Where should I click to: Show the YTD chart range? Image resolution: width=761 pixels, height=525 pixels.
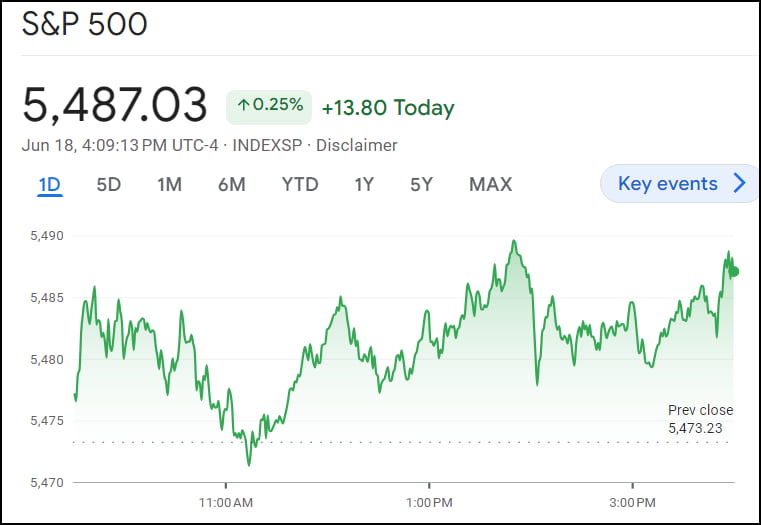click(300, 185)
